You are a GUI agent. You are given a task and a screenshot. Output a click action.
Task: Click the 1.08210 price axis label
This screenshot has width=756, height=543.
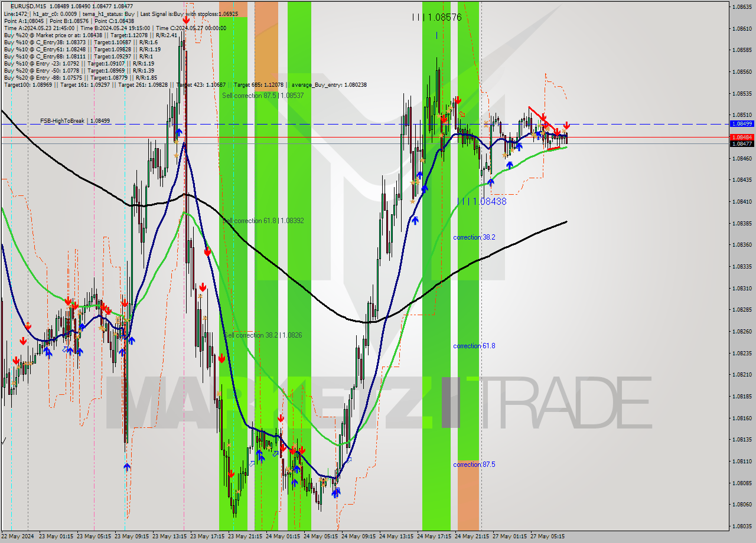(742, 374)
